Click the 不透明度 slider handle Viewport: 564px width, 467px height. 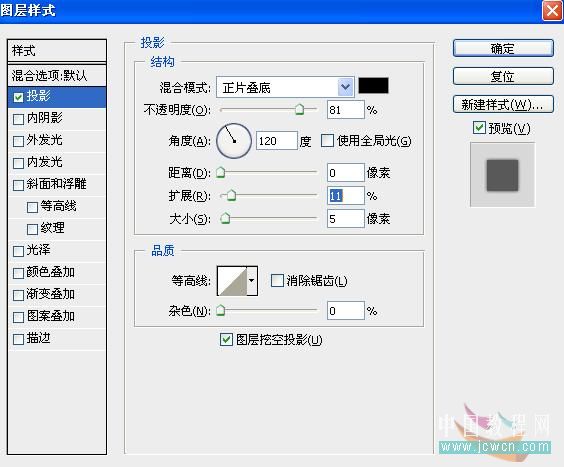pyautogui.click(x=299, y=109)
